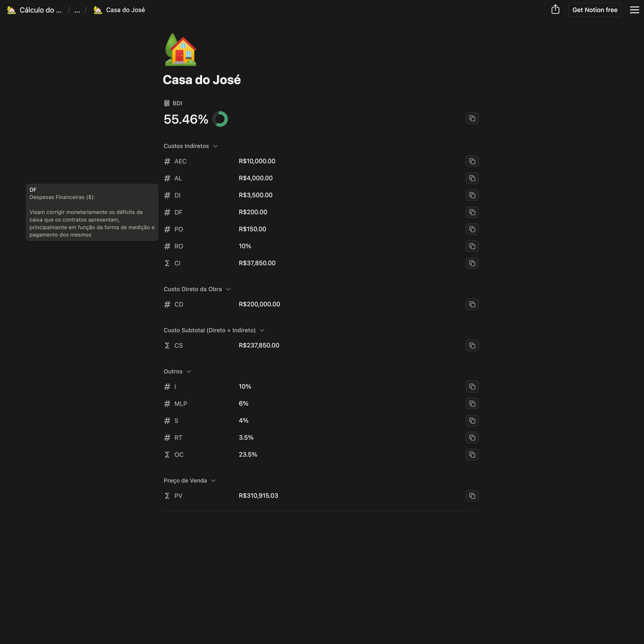Click the house page icon
The height and width of the screenshot is (644, 644).
(x=180, y=50)
